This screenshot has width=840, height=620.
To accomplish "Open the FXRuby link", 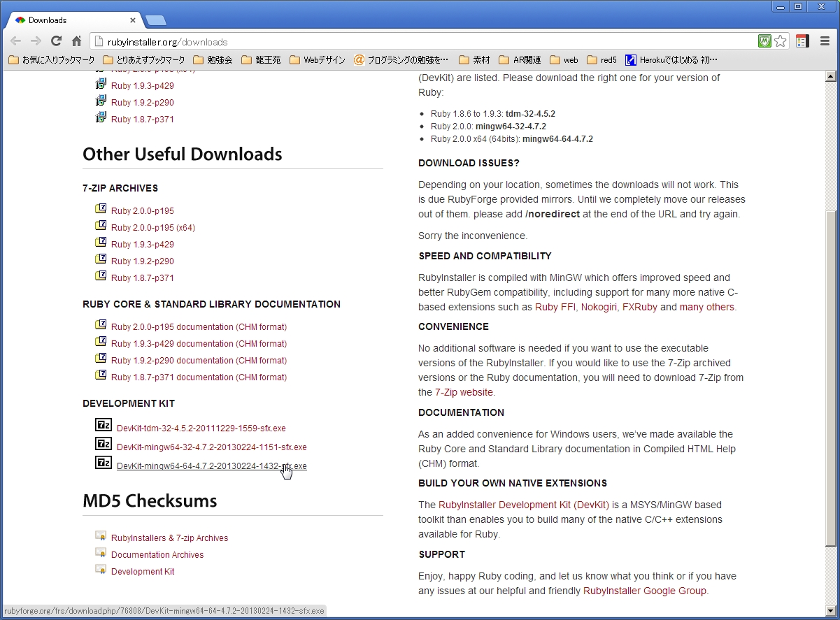I will point(640,307).
